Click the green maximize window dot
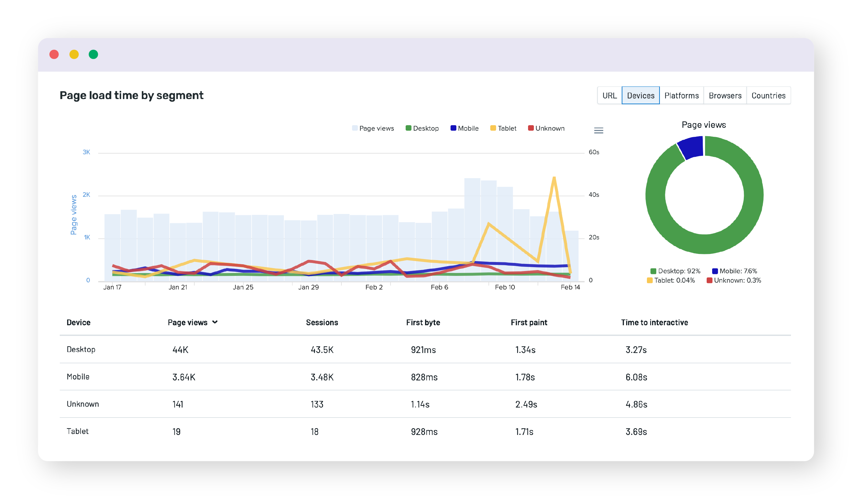The image size is (852, 504). [x=93, y=55]
